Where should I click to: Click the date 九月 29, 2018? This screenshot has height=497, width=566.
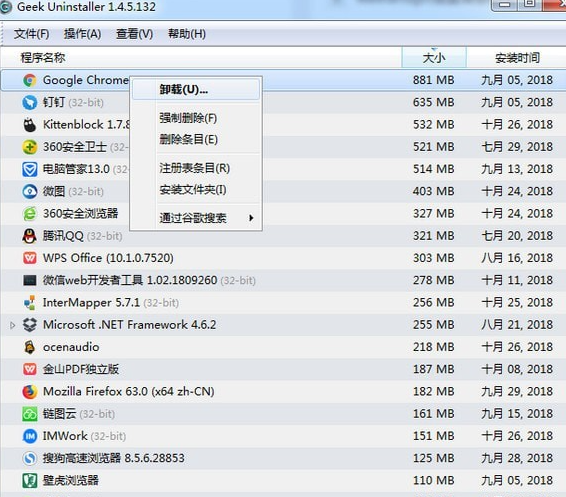coord(517,392)
